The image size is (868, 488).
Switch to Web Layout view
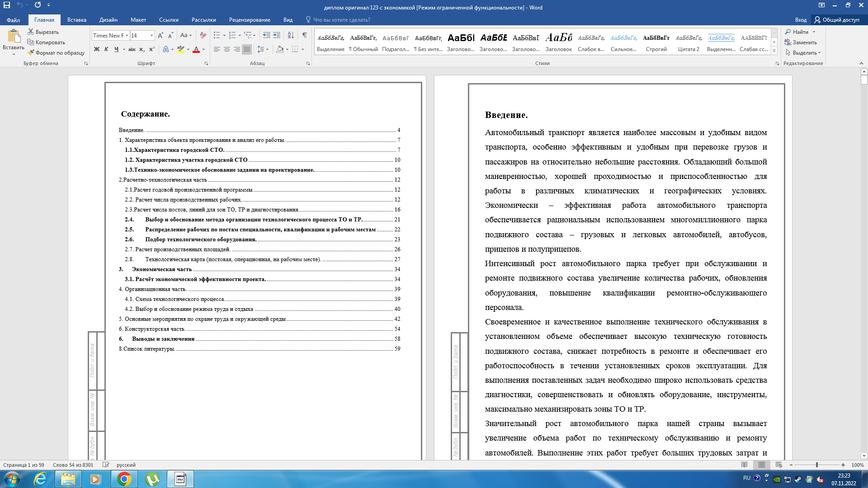point(778,465)
